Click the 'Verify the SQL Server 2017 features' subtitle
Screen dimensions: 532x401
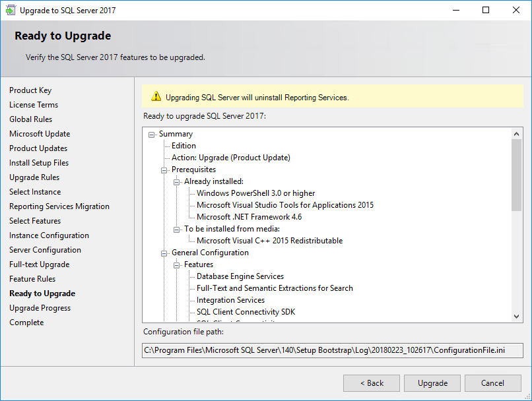click(116, 57)
